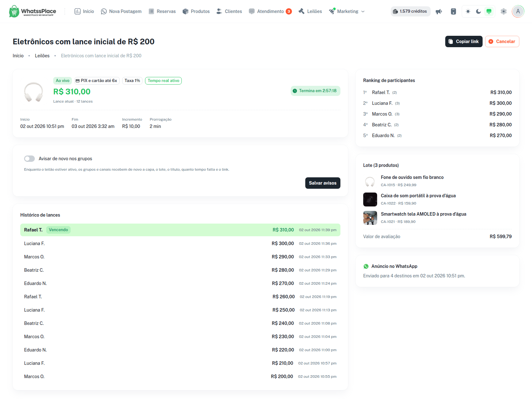This screenshot has width=532, height=399.
Task: Click the Fone de ouvido lot thumbnail
Action: point(370,181)
